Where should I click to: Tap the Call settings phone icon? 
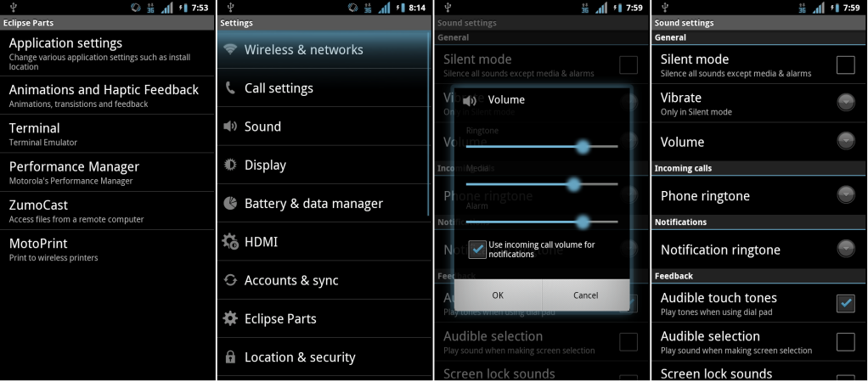[230, 88]
